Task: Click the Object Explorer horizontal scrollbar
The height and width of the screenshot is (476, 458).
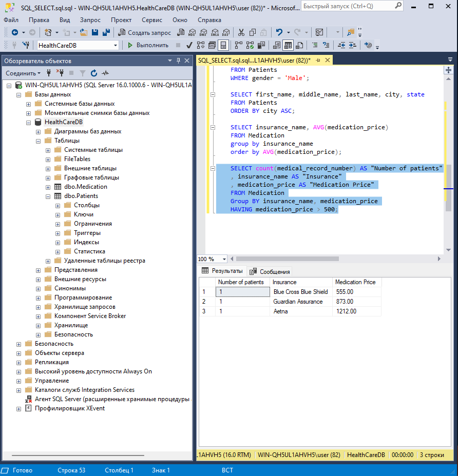Action: click(x=78, y=455)
